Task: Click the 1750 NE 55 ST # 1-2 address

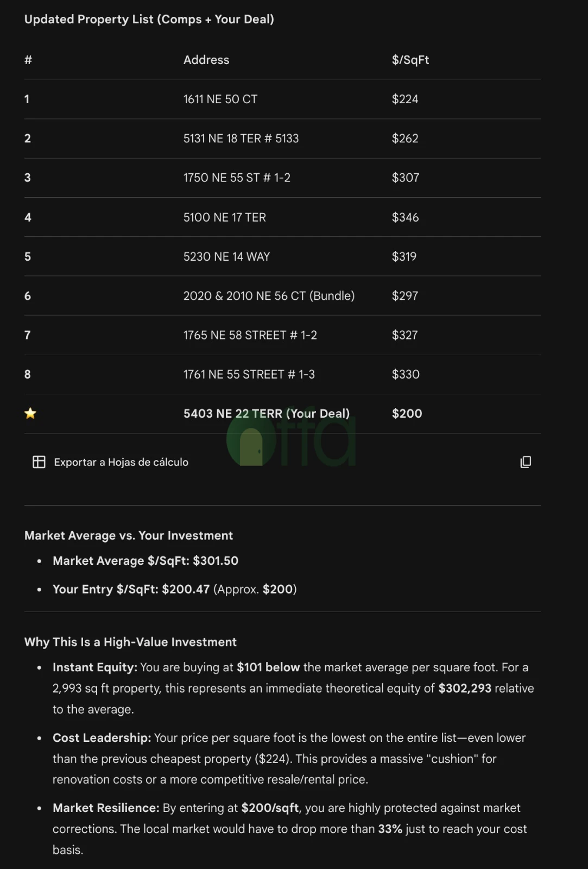Action: pyautogui.click(x=237, y=178)
